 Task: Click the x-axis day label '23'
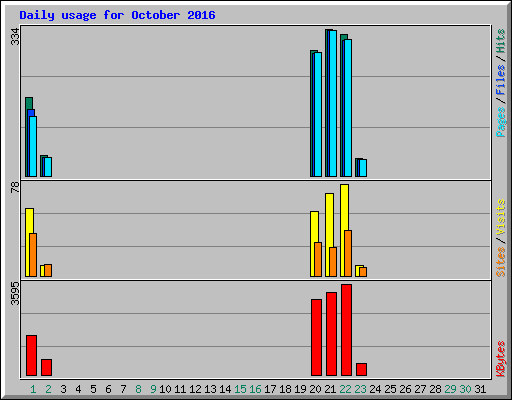(360, 389)
